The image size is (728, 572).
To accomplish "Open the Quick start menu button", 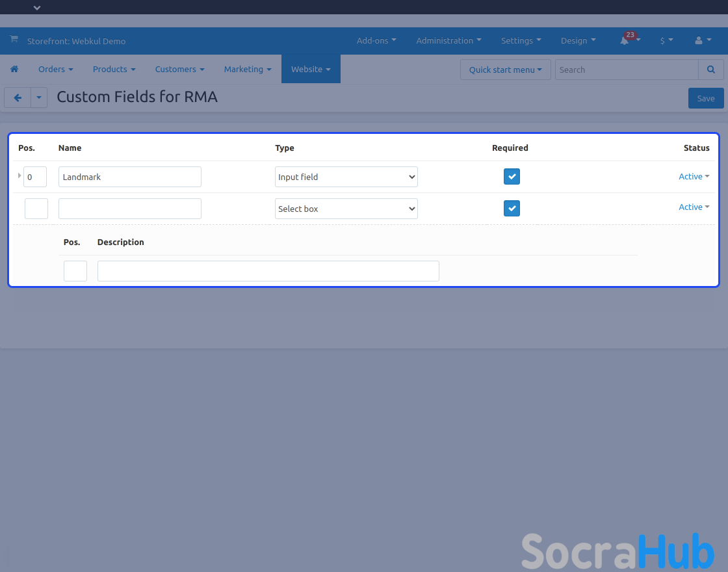I will click(505, 70).
